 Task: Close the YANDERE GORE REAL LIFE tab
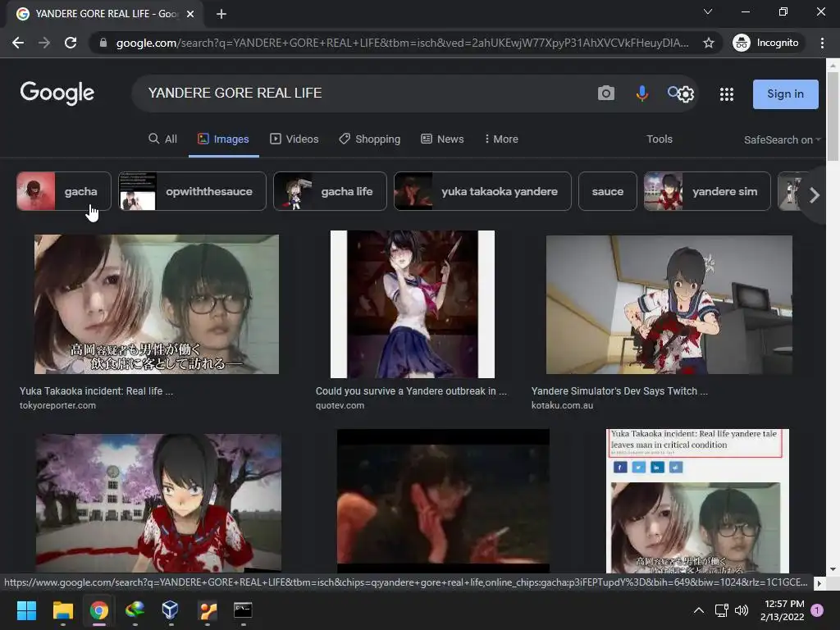coord(190,14)
